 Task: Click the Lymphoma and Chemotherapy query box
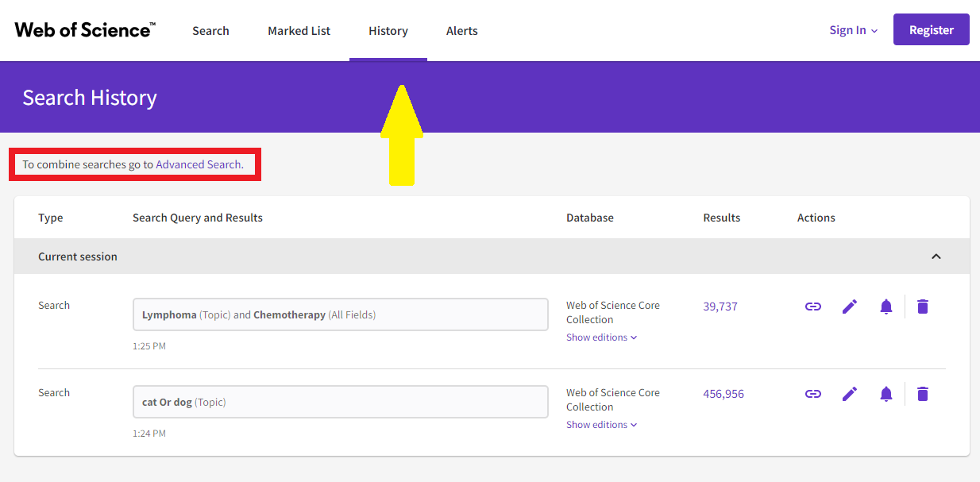(341, 314)
